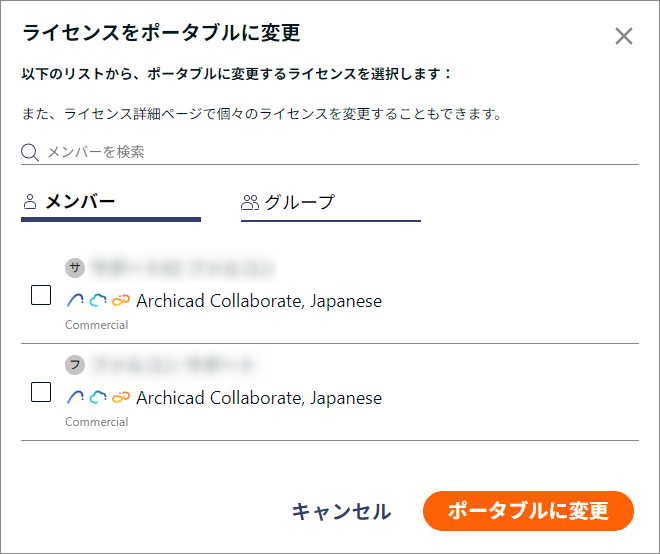Click the Archicad icon in member サ row
The image size is (660, 554).
click(x=75, y=300)
